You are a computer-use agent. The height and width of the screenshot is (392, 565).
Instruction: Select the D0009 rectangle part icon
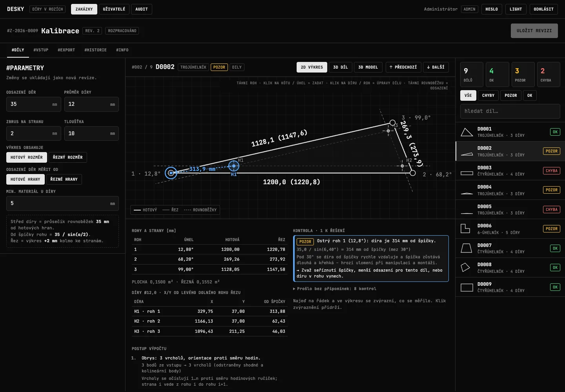pyautogui.click(x=467, y=287)
